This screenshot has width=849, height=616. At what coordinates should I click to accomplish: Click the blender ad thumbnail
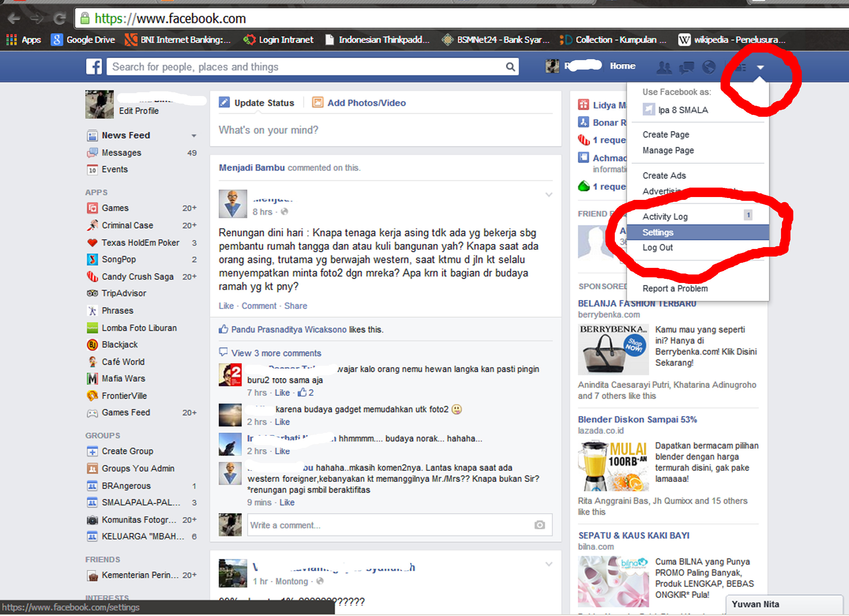pyautogui.click(x=613, y=466)
